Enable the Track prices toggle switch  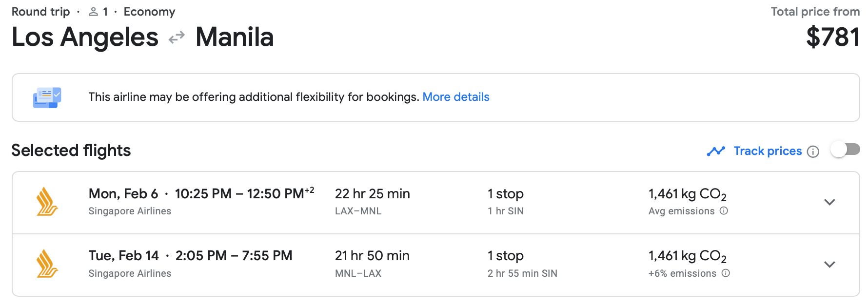click(x=846, y=150)
